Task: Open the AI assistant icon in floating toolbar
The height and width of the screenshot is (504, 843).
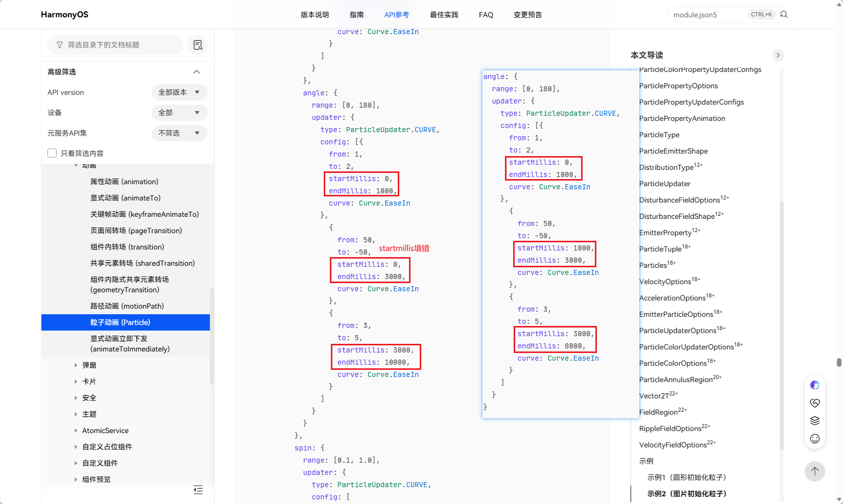Action: (815, 385)
